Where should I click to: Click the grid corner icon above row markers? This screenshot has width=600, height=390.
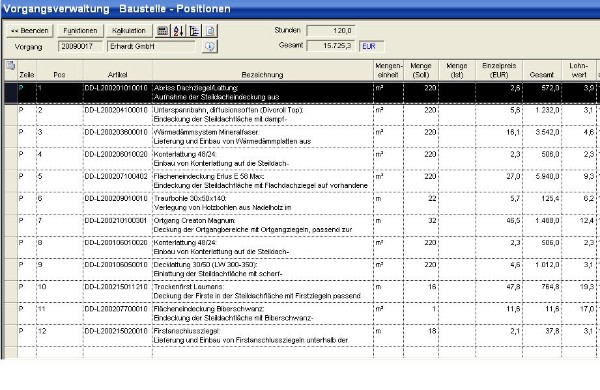click(11, 65)
